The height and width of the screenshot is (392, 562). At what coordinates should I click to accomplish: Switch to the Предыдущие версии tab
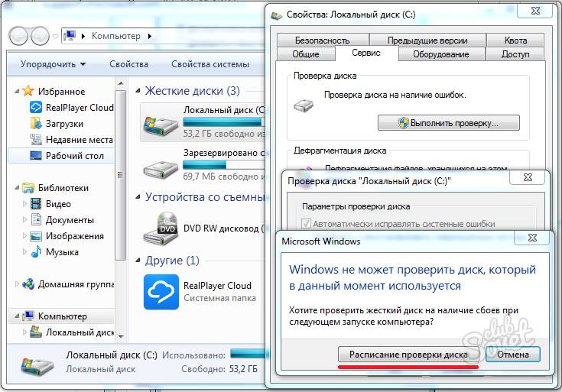pos(427,40)
